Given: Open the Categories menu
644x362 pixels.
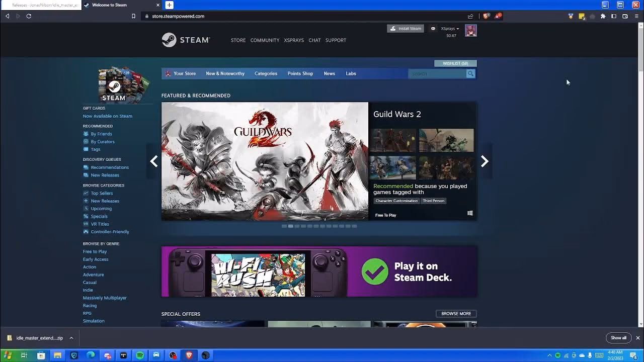Looking at the screenshot, I should click(x=266, y=73).
